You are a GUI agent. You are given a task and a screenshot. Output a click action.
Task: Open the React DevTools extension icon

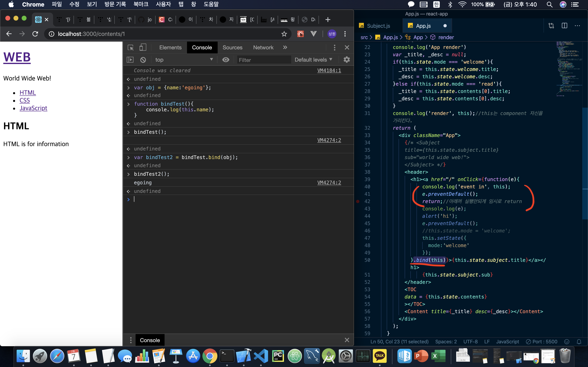[x=301, y=34]
